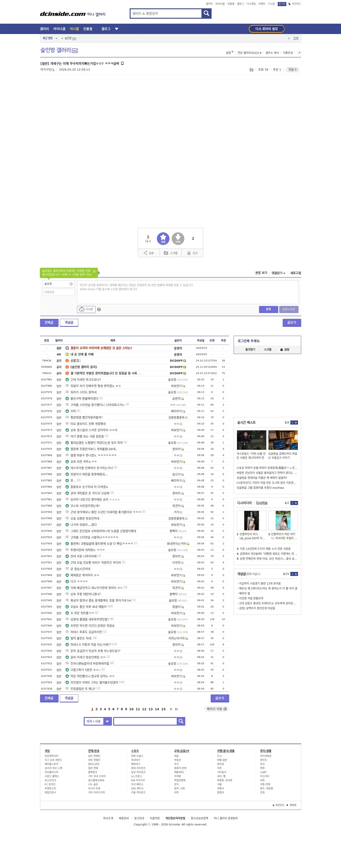Go to the next 실시간 베스트 page

(296, 423)
